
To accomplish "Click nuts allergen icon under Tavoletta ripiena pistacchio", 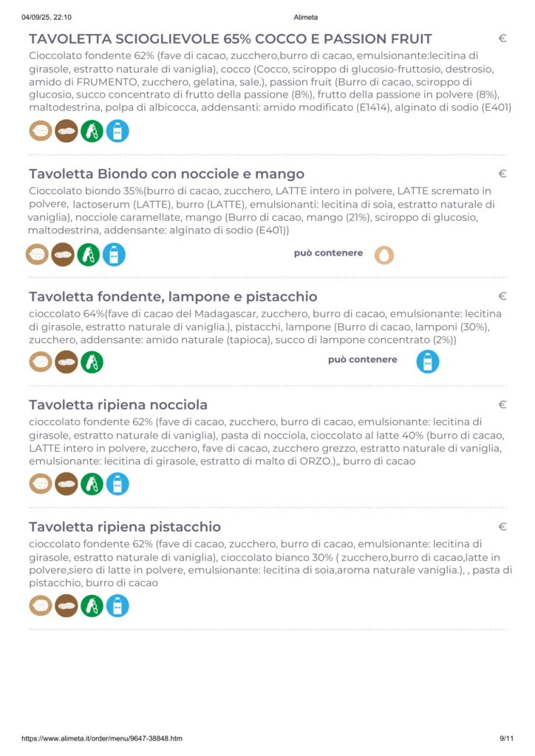I will (41, 605).
